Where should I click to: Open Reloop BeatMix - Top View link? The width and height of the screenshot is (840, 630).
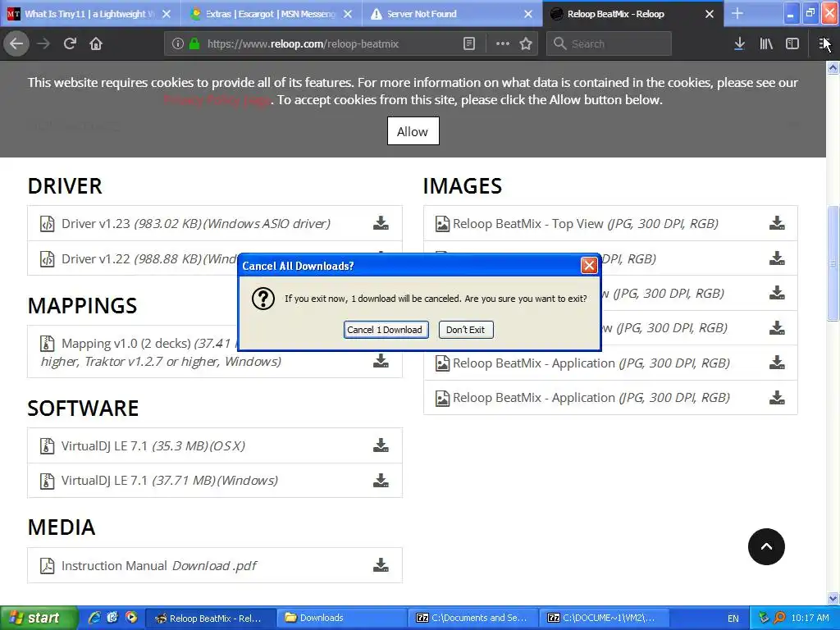click(x=586, y=223)
